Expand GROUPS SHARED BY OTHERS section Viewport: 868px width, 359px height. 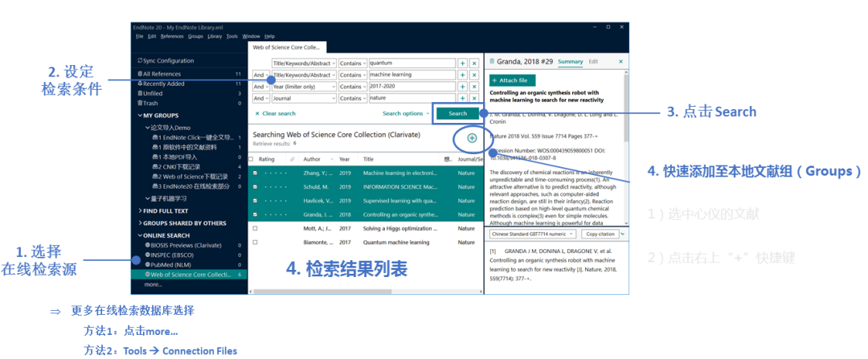(140, 223)
